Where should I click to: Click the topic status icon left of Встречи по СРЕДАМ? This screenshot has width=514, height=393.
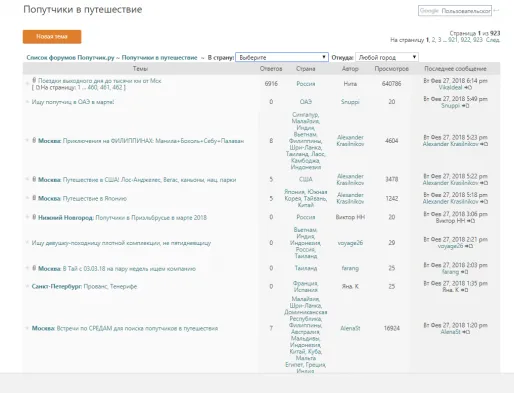pyautogui.click(x=27, y=328)
